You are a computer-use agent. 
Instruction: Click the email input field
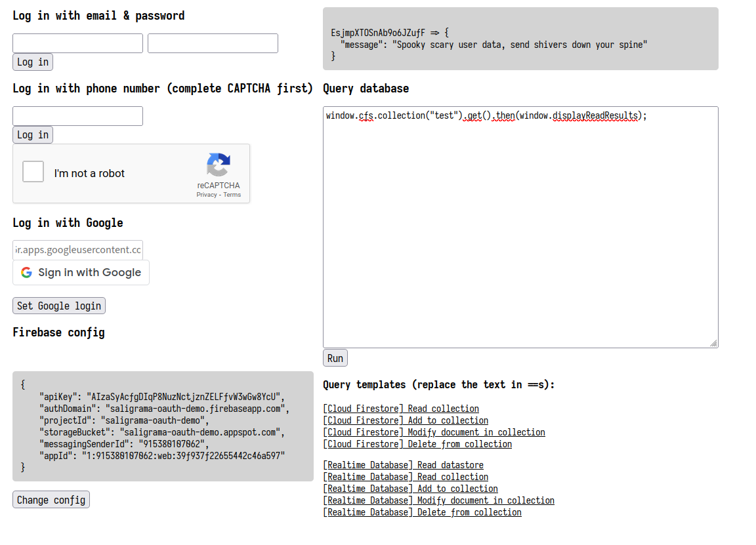click(77, 43)
